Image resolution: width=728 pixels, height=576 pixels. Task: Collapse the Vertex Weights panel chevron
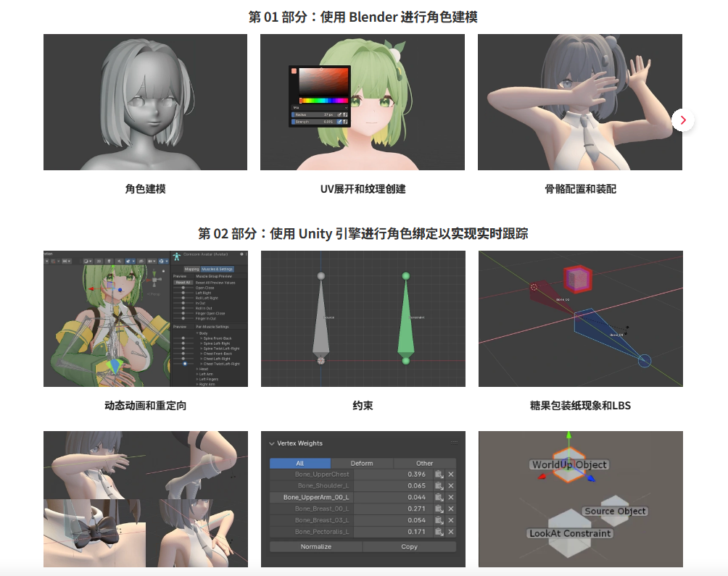click(x=272, y=443)
